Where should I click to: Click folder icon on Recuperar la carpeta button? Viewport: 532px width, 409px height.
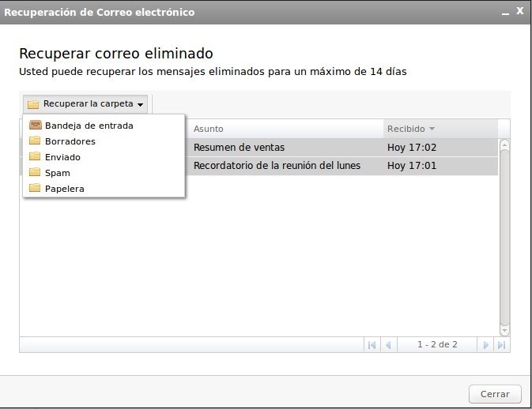point(33,104)
